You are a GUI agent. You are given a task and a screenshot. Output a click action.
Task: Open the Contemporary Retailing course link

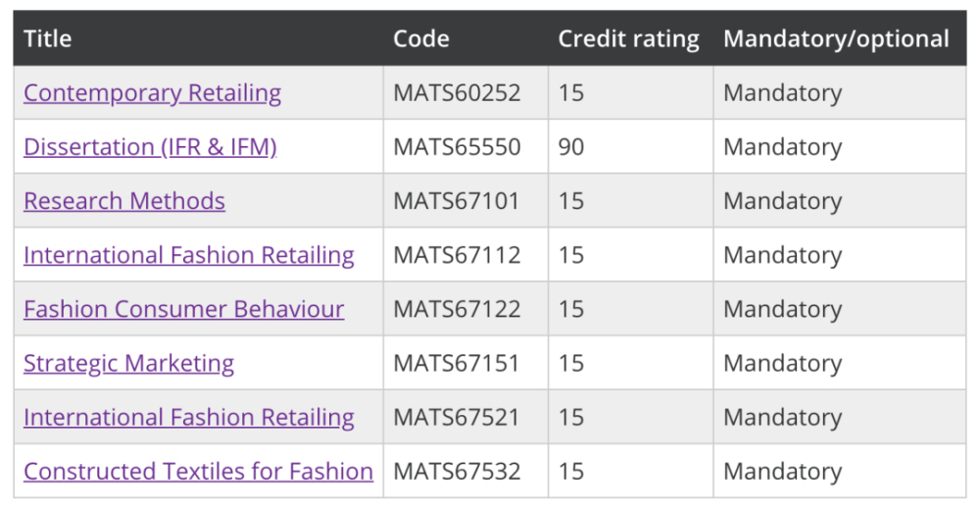153,92
